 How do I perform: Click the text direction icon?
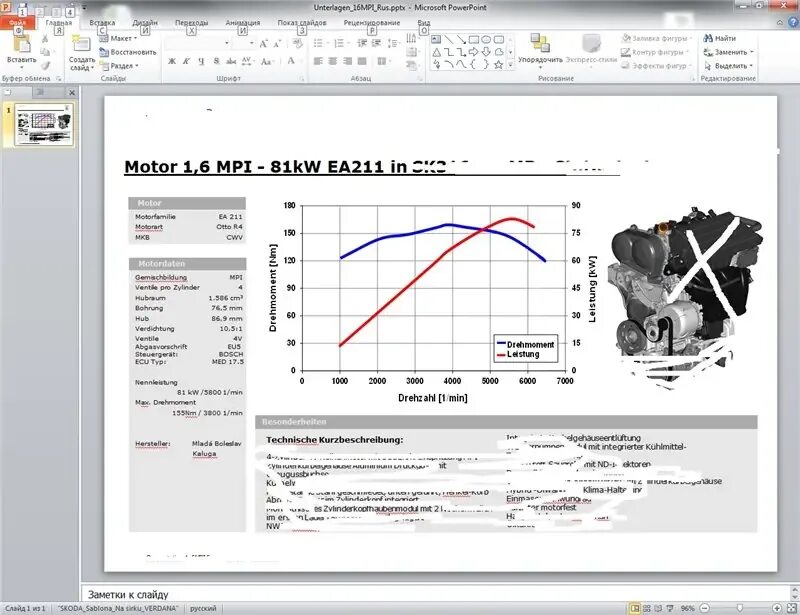pos(412,39)
